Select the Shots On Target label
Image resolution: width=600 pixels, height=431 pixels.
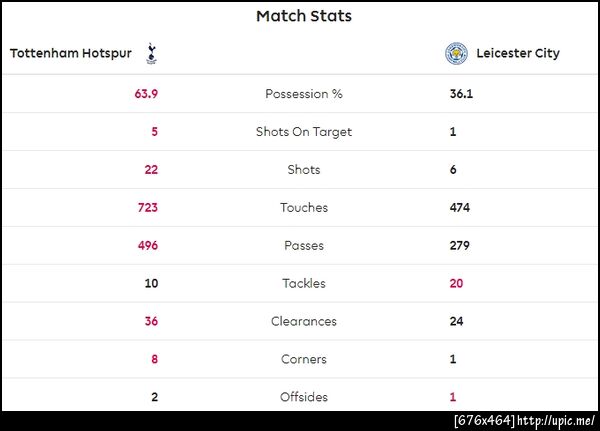pyautogui.click(x=304, y=132)
